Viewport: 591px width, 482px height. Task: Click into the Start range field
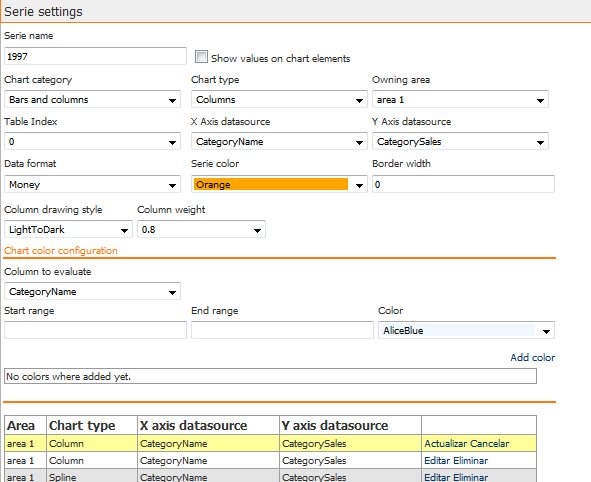coord(95,330)
